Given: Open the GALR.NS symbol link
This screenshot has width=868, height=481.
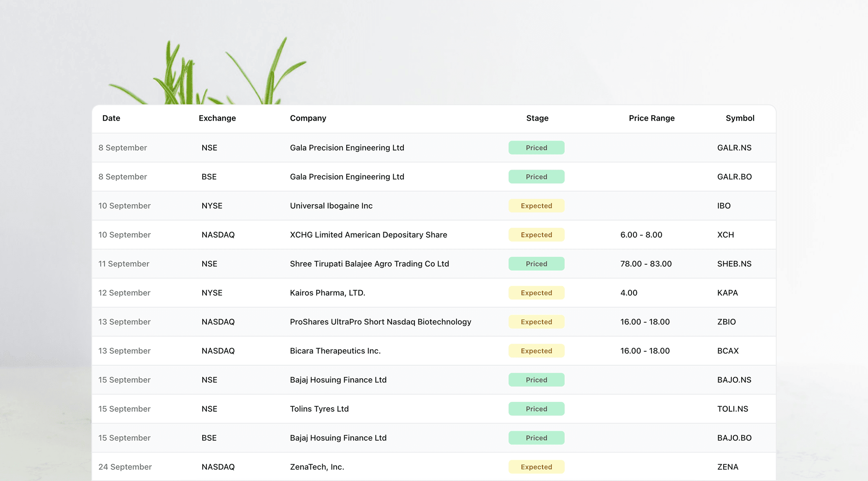Looking at the screenshot, I should coord(734,148).
